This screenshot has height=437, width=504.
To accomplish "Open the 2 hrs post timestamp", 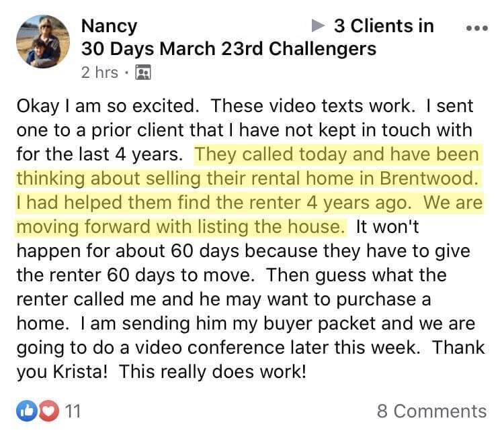I will tap(99, 72).
